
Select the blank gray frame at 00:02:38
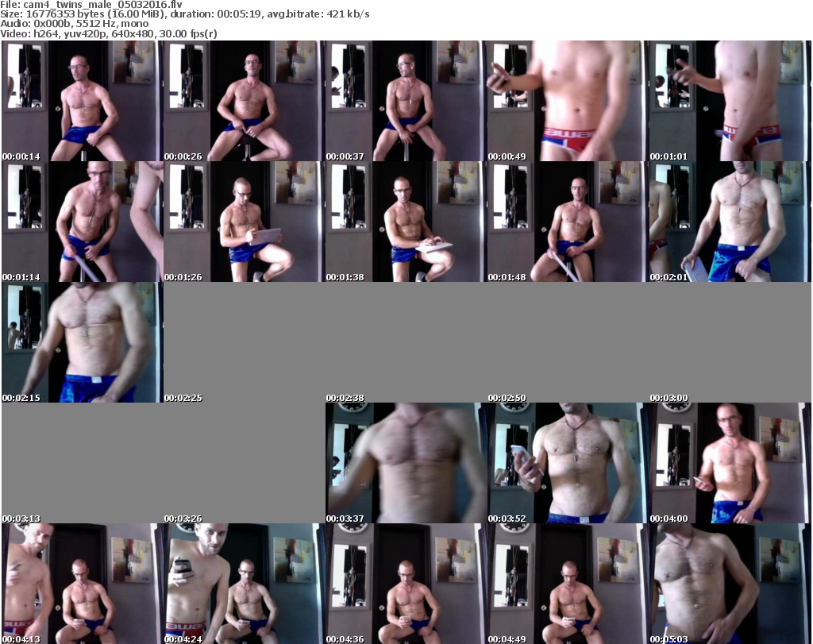pyautogui.click(x=406, y=343)
